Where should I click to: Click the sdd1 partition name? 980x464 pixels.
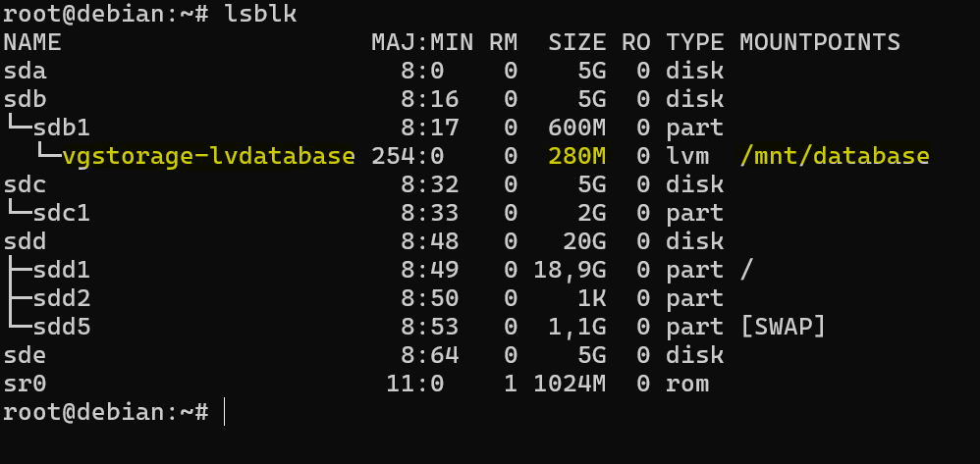tap(62, 271)
